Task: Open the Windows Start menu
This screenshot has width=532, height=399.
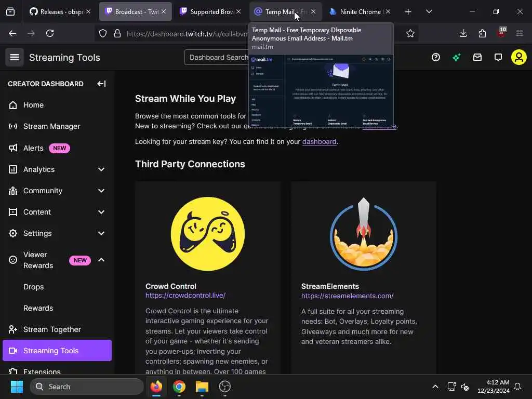Action: pos(17,387)
